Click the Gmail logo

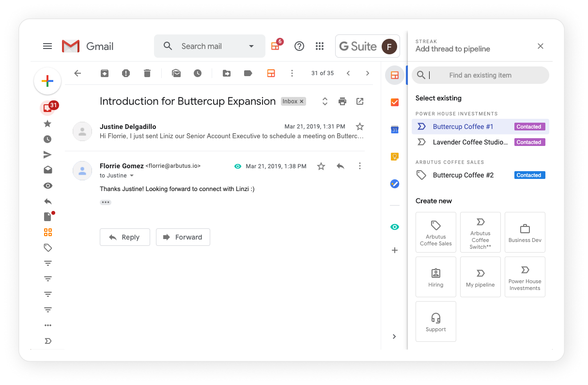click(x=88, y=46)
